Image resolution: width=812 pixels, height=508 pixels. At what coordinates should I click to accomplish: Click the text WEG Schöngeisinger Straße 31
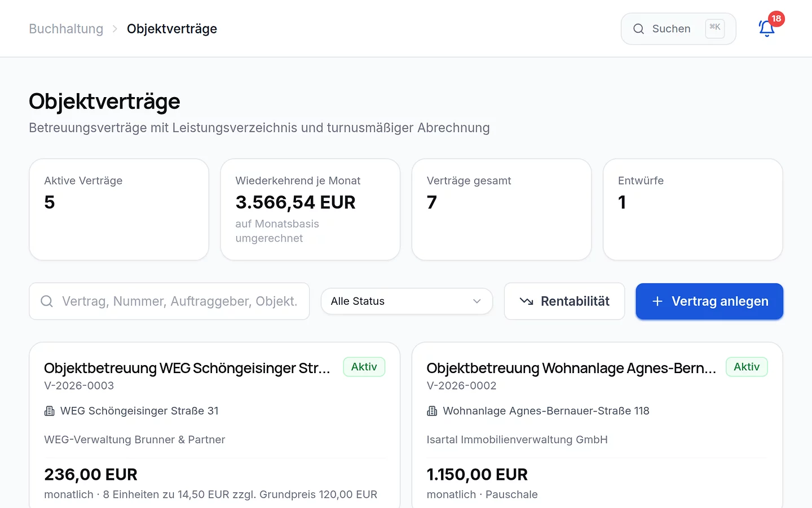[139, 411]
